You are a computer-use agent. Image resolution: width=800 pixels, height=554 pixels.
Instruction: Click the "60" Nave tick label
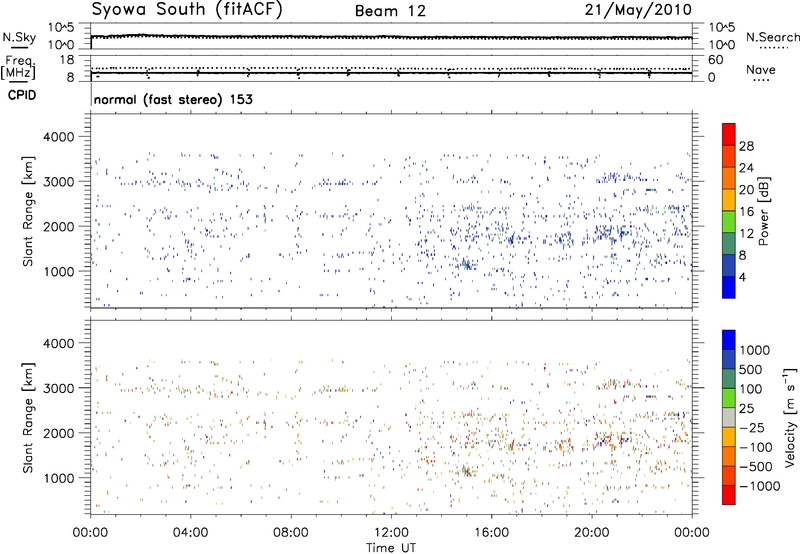(x=715, y=60)
